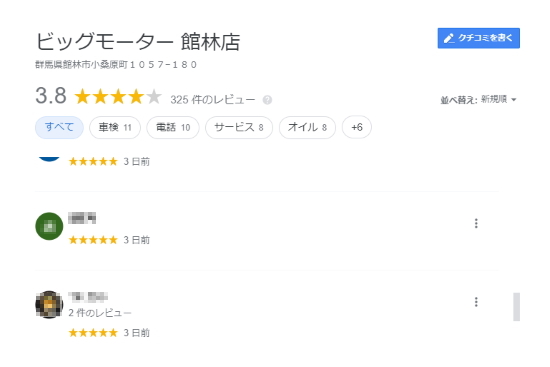Filter reviews by 電話 10 chip

pos(173,127)
